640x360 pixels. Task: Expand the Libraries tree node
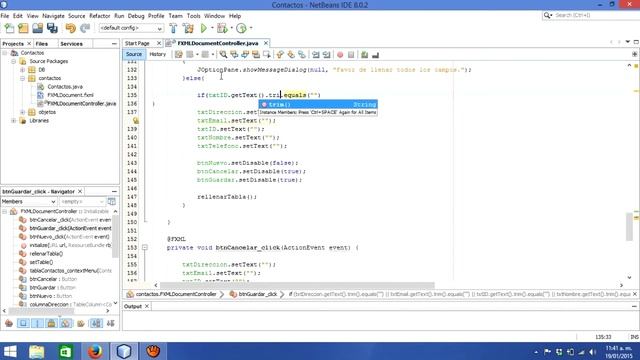[13, 121]
